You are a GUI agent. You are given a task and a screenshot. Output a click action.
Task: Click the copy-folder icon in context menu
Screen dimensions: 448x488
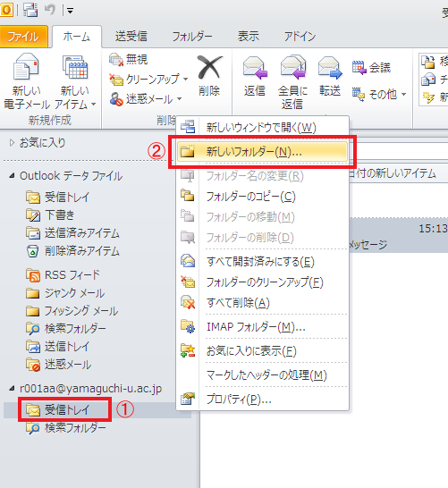click(x=188, y=196)
